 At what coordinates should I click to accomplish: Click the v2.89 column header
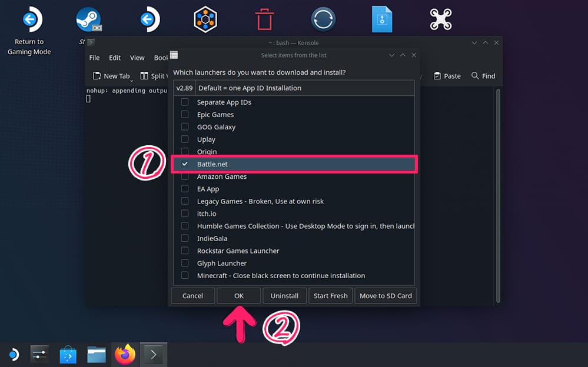coord(184,88)
